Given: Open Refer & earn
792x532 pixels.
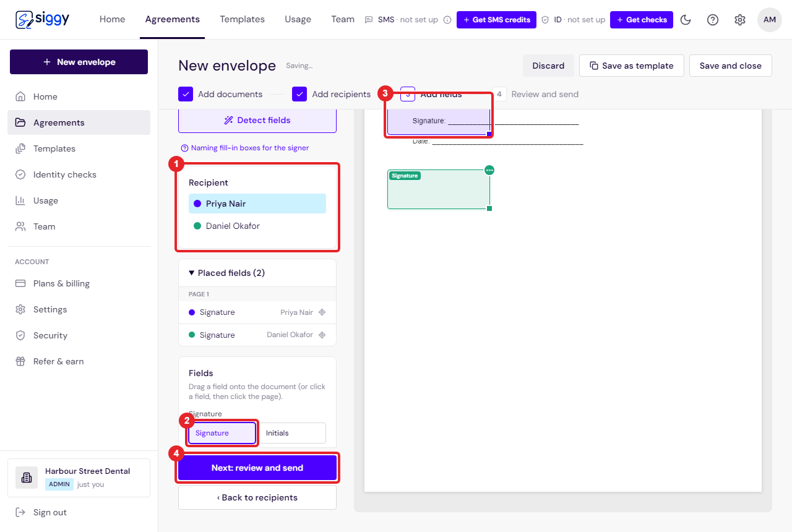Looking at the screenshot, I should click(79, 361).
